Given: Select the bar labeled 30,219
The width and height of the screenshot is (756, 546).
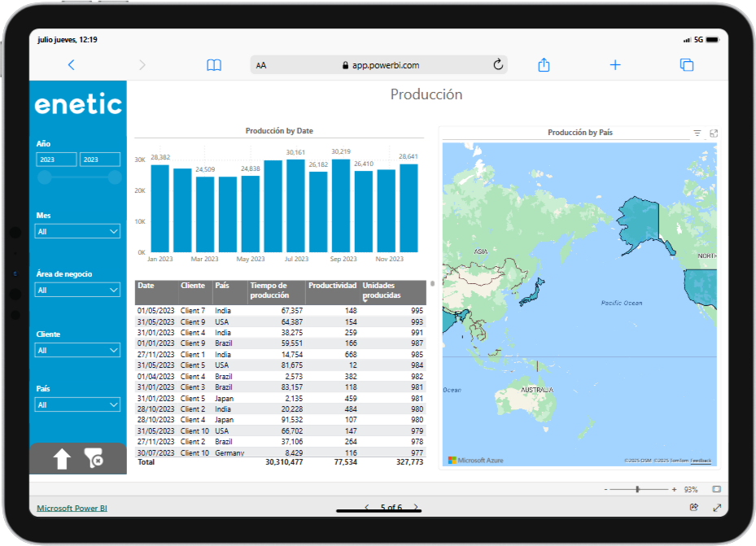Looking at the screenshot, I should [x=341, y=206].
